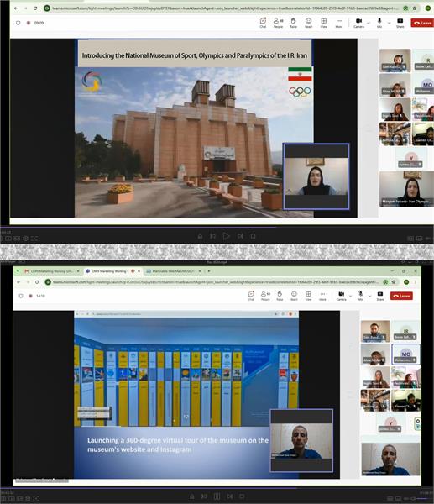Expand Mic options arrow in upper meeting
The image size is (434, 504).
tap(389, 24)
